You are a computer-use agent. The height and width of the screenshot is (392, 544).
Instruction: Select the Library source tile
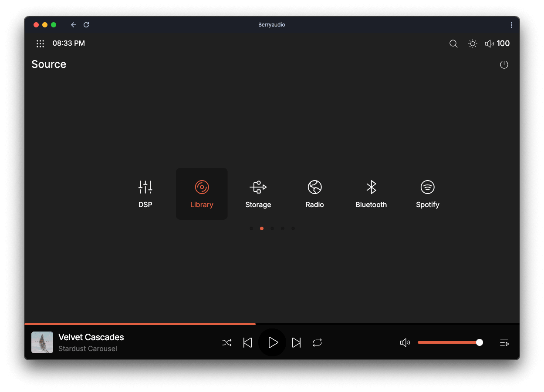click(x=202, y=194)
